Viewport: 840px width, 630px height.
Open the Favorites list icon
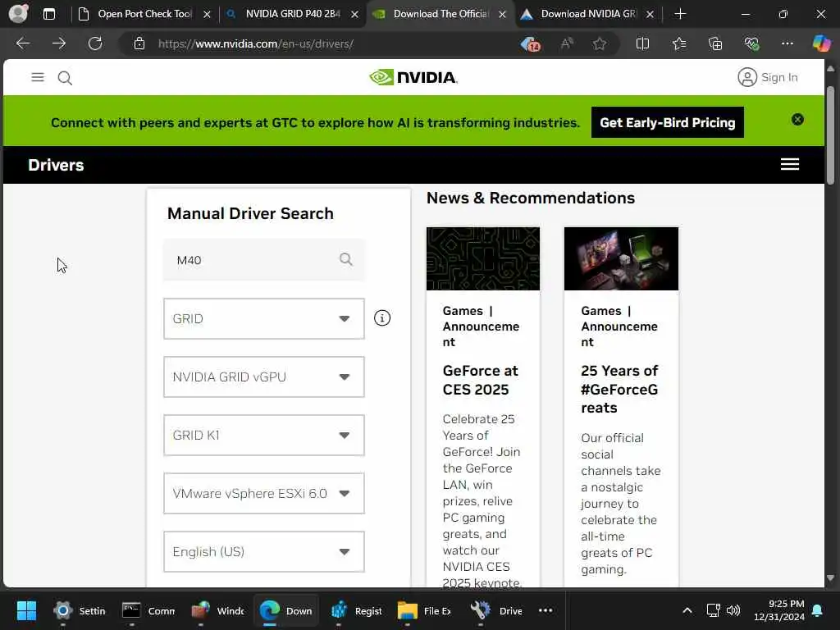click(x=679, y=43)
